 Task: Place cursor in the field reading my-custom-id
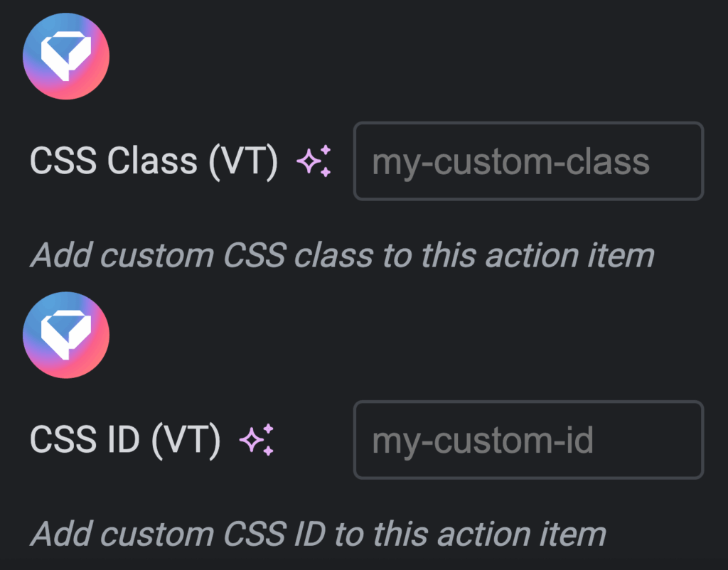(528, 440)
